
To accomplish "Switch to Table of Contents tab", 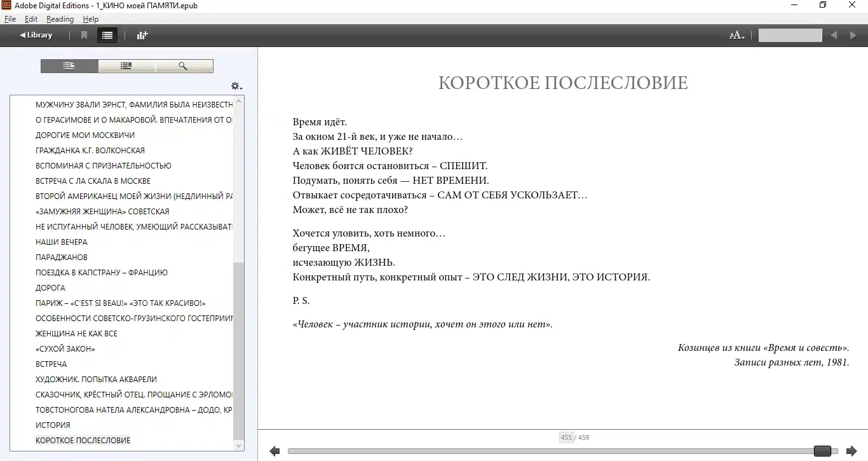I will tap(69, 66).
